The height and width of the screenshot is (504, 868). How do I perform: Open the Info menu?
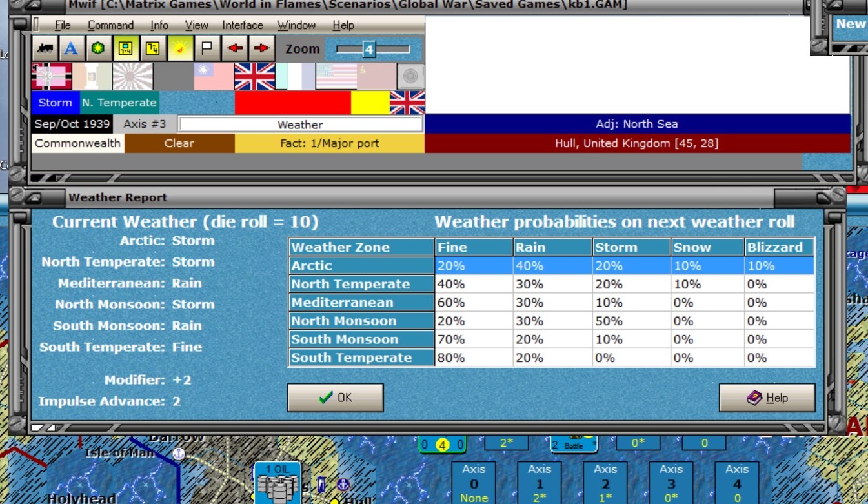pos(159,25)
